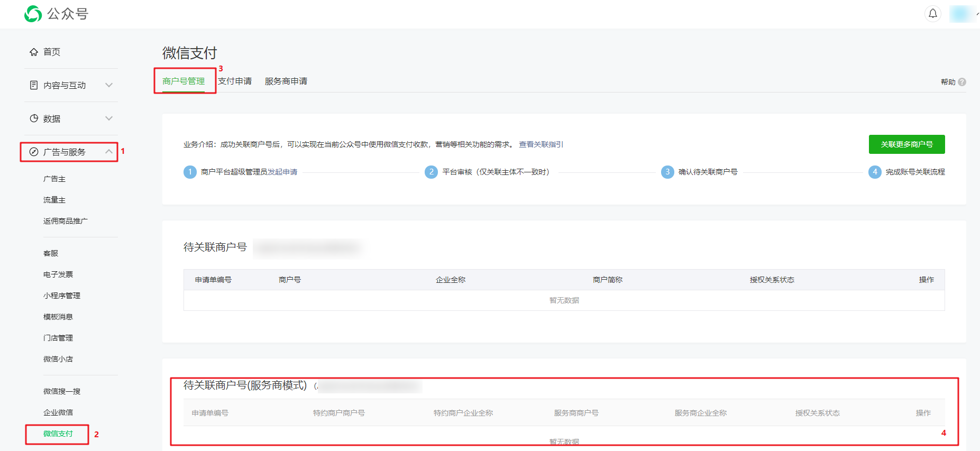Click 关联更多商户号 green button
This screenshot has height=451, width=980.
(x=906, y=144)
